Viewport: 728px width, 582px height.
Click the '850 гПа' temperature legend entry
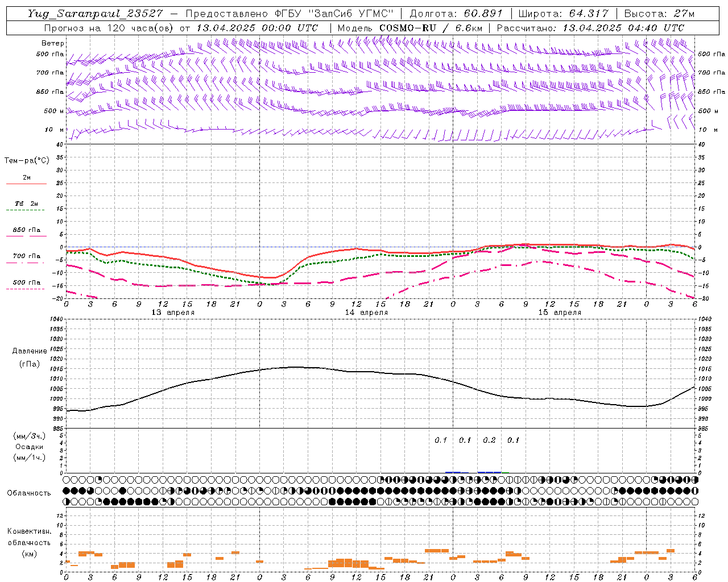point(27,230)
